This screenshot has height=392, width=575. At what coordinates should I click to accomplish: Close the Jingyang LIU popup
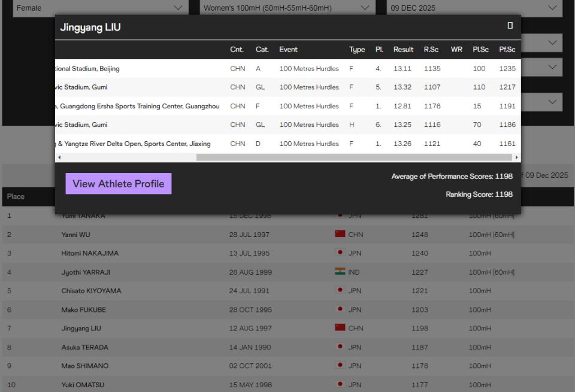510,25
